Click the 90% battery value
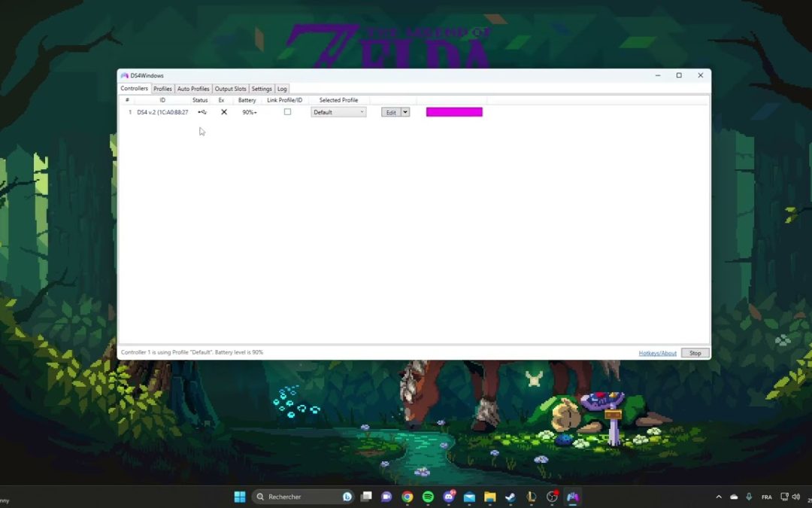This screenshot has height=508, width=812. 249,112
